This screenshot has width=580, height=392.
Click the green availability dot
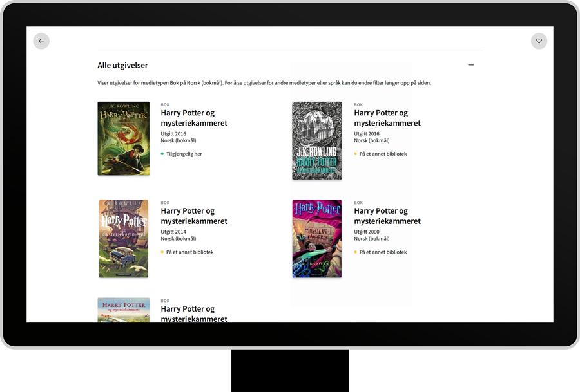point(162,154)
